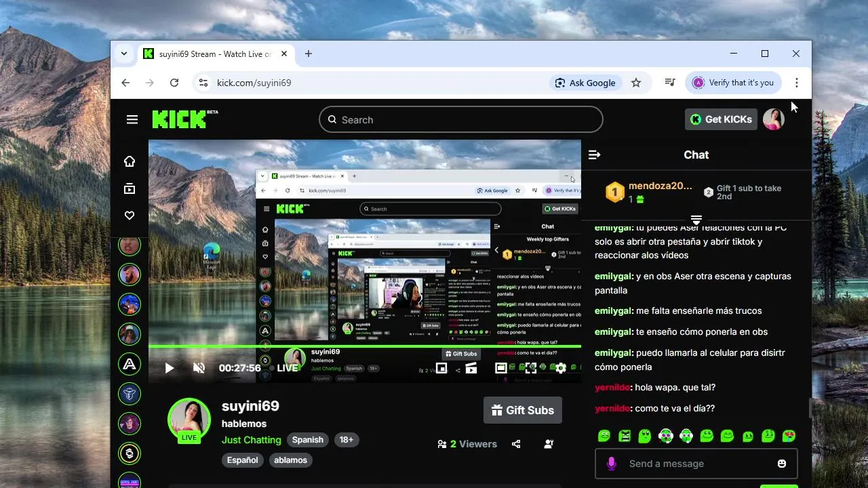Reload the page
Screen dimensions: 868x488
[174, 83]
